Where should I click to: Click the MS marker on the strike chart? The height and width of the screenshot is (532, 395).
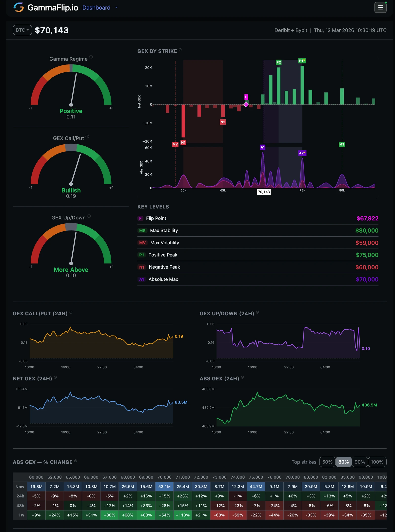(x=341, y=144)
